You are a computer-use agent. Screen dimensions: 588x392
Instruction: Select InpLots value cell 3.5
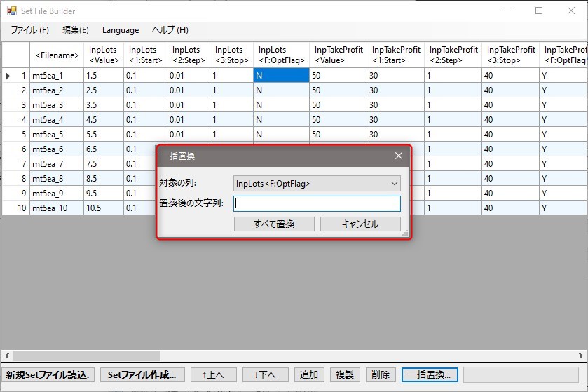[x=104, y=104]
